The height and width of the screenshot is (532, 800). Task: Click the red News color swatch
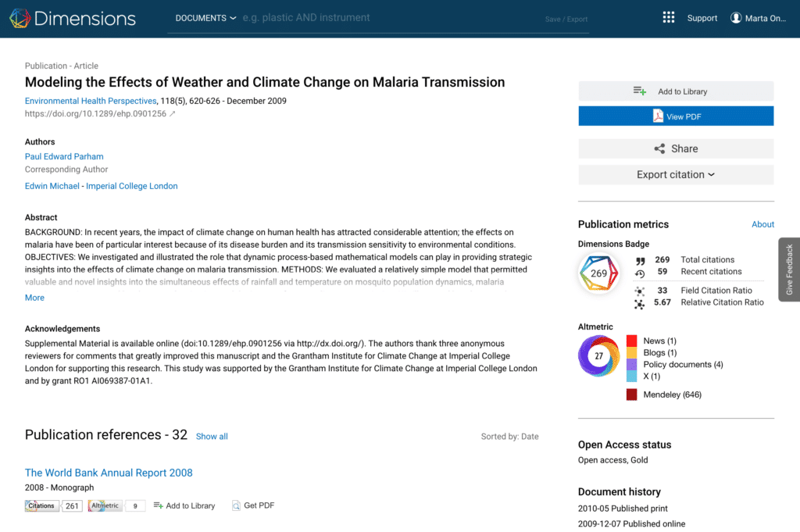632,341
